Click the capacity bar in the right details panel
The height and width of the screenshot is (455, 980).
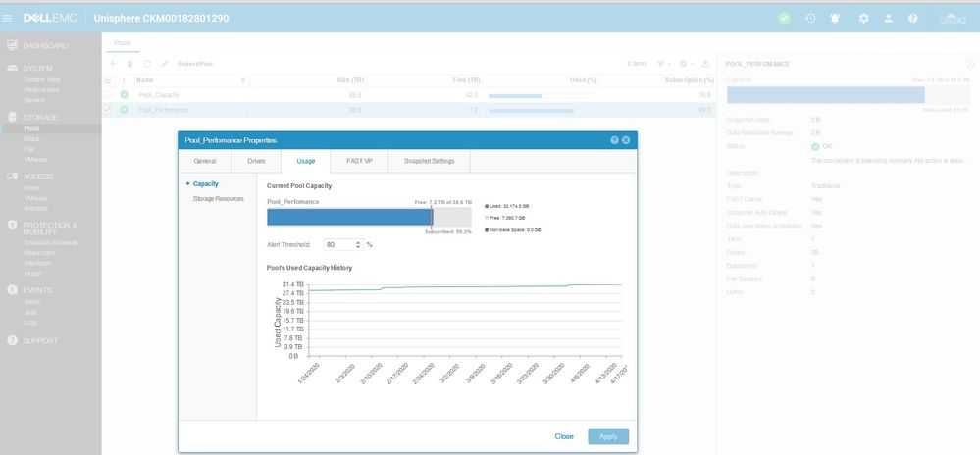click(x=849, y=95)
